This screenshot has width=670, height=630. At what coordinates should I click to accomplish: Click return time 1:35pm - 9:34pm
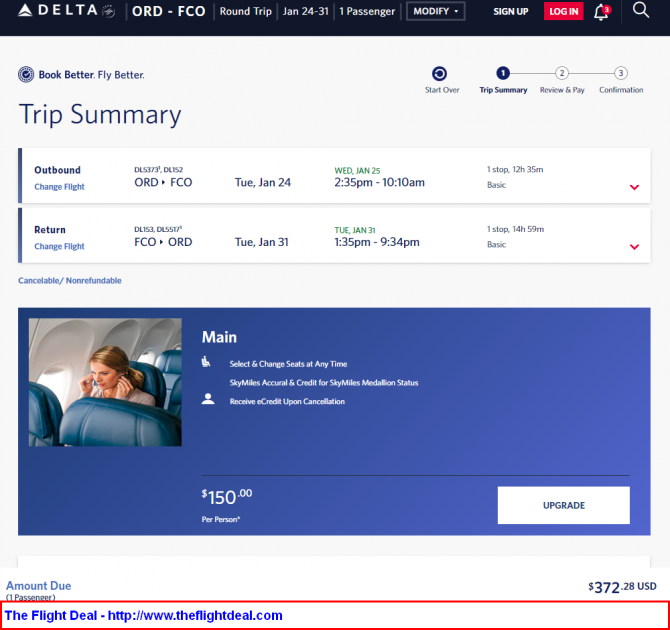click(377, 242)
